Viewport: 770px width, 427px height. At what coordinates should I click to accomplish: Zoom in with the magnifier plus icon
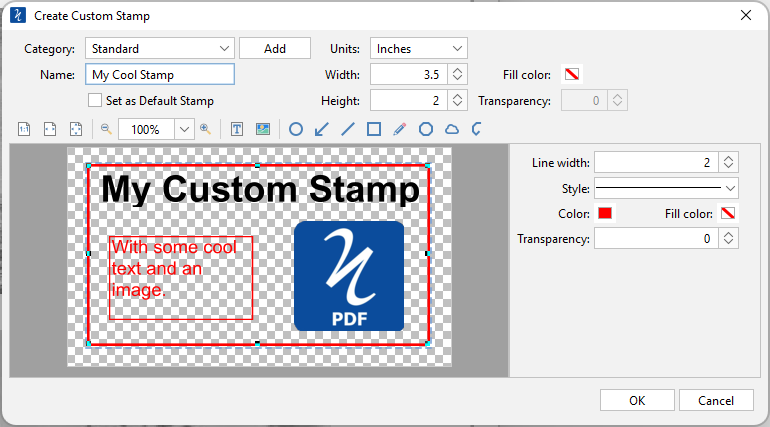pyautogui.click(x=205, y=129)
